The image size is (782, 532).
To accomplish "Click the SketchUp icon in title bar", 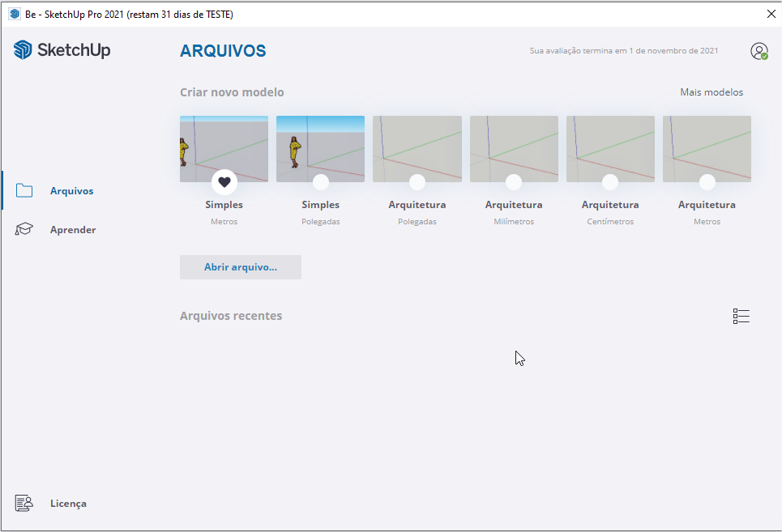I will pos(14,14).
